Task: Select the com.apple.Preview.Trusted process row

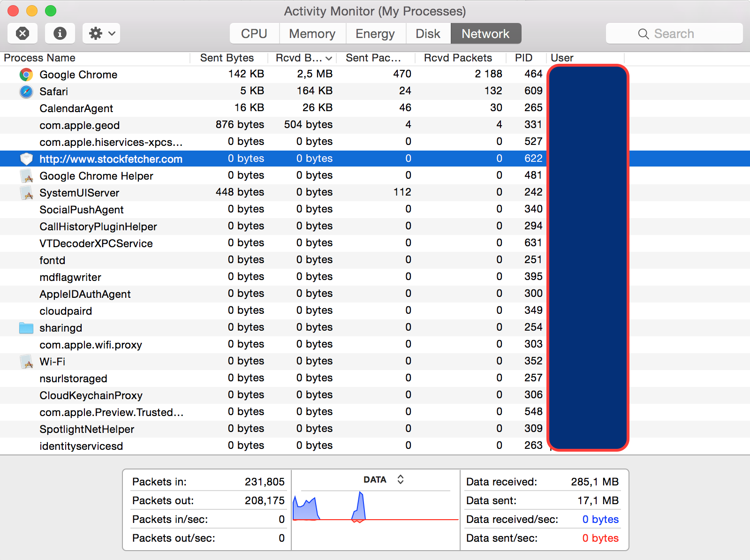Action: [375, 412]
